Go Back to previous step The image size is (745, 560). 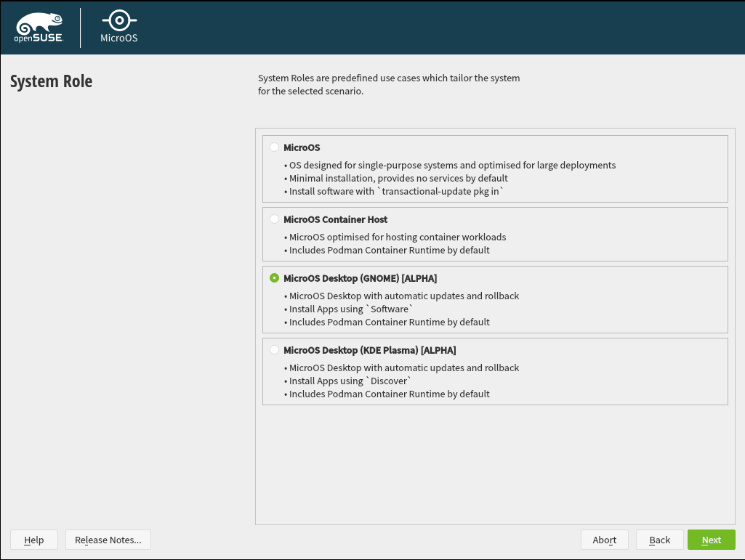659,540
